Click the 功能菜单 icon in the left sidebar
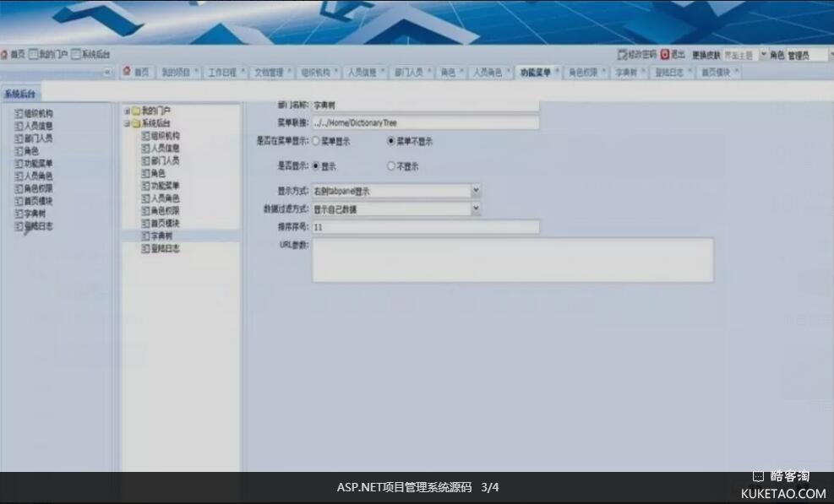 coord(19,163)
